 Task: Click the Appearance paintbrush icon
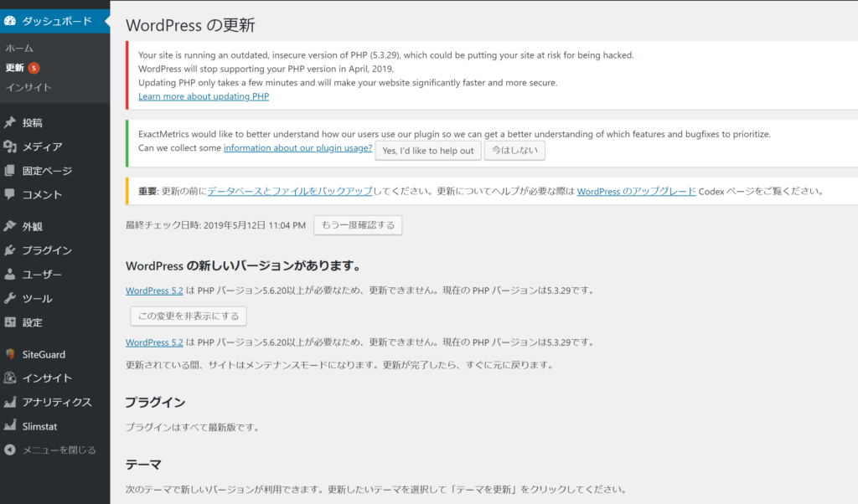(x=10, y=226)
